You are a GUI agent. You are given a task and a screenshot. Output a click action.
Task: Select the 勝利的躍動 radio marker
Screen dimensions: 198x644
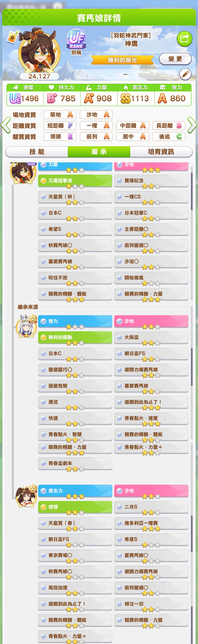pos(43,337)
